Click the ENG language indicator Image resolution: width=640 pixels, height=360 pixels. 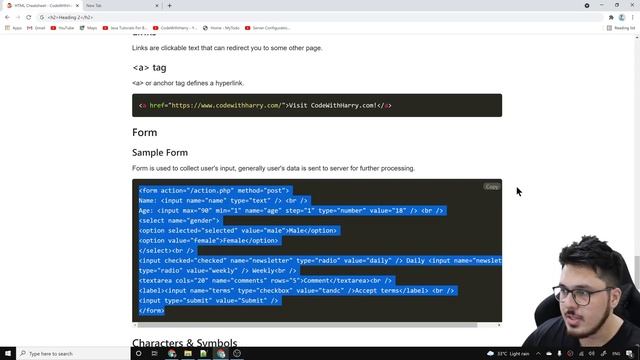click(x=616, y=353)
